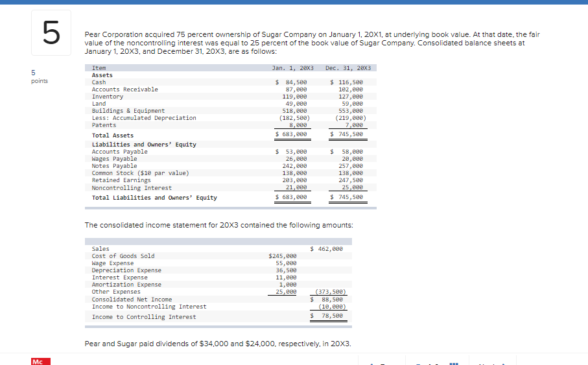Viewport: 588px width, 365px height.
Task: Click the "Inventory" row label
Action: pos(108,97)
